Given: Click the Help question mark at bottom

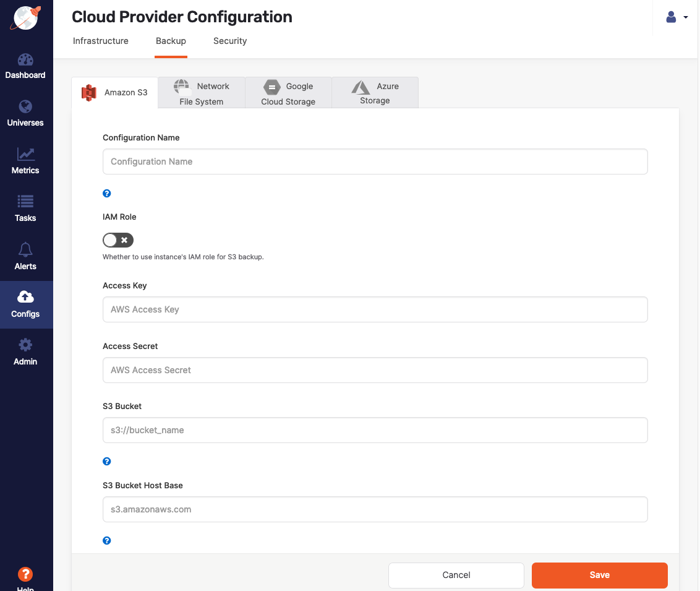Looking at the screenshot, I should tap(25, 575).
